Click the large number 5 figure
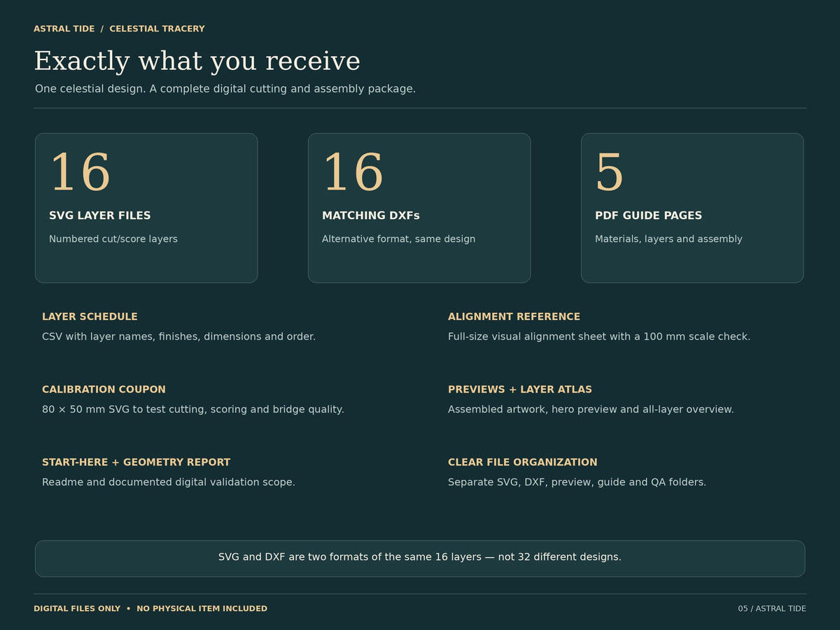840x630 pixels. (609, 173)
